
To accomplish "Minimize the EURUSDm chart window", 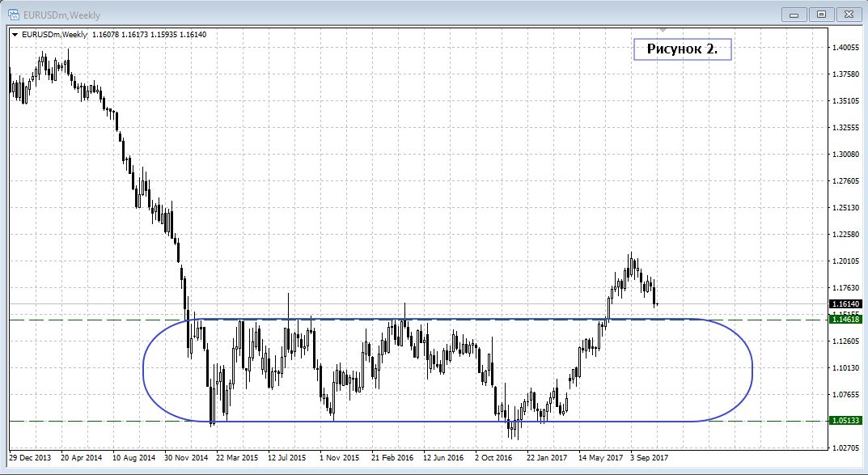I will 797,14.
